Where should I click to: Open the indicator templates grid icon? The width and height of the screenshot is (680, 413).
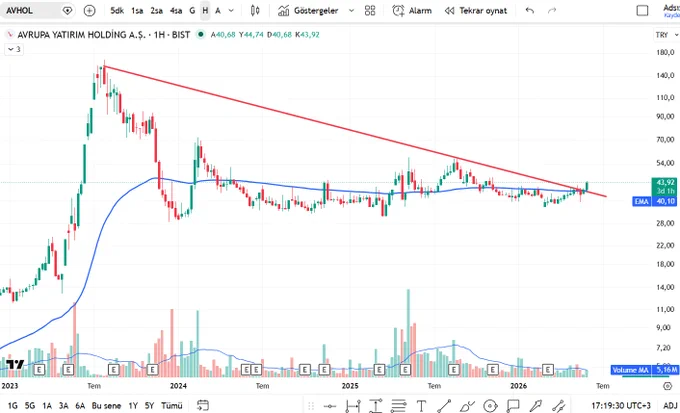pyautogui.click(x=370, y=11)
